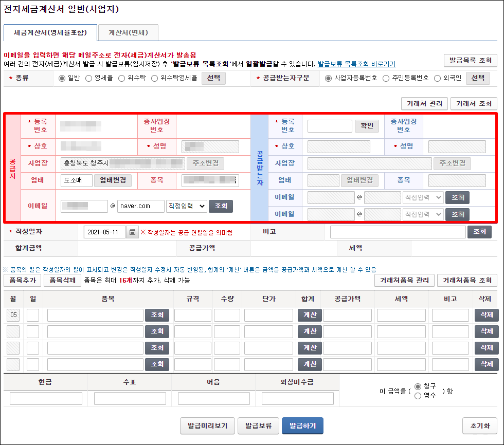The width and height of the screenshot is (504, 445).
Task: Click the recipient 등록번호 input field
Action: [x=330, y=126]
